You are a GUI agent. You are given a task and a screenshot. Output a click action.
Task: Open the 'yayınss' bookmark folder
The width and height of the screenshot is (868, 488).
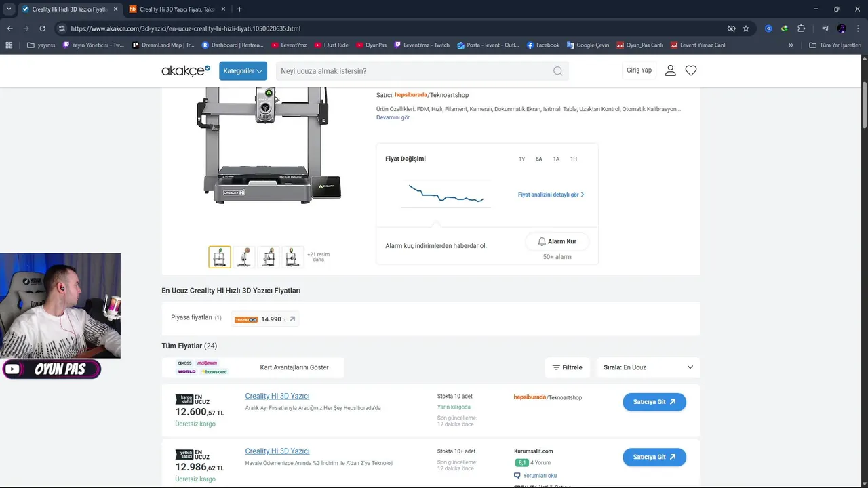click(41, 45)
